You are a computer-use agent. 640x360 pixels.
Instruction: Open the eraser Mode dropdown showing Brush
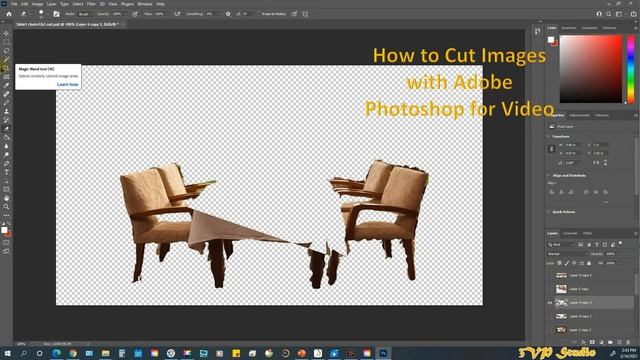pyautogui.click(x=84, y=14)
